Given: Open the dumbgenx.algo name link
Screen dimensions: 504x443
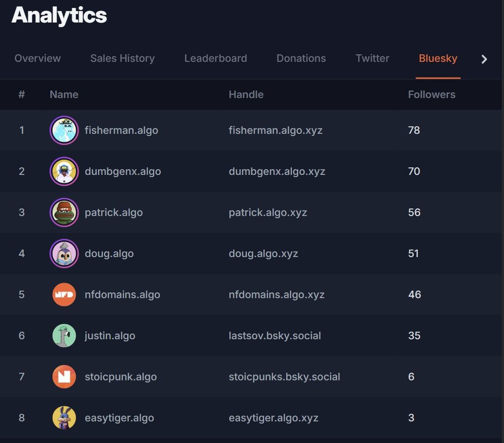Looking at the screenshot, I should (x=123, y=171).
